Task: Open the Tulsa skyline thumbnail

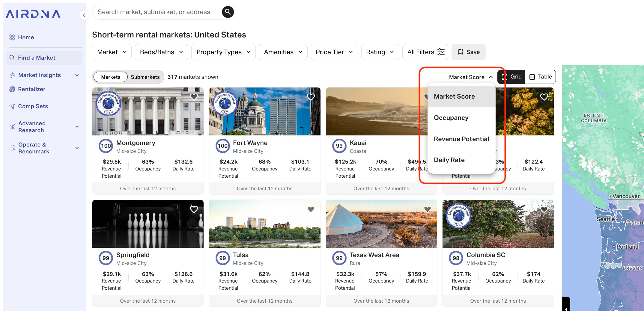Action: coord(265,224)
